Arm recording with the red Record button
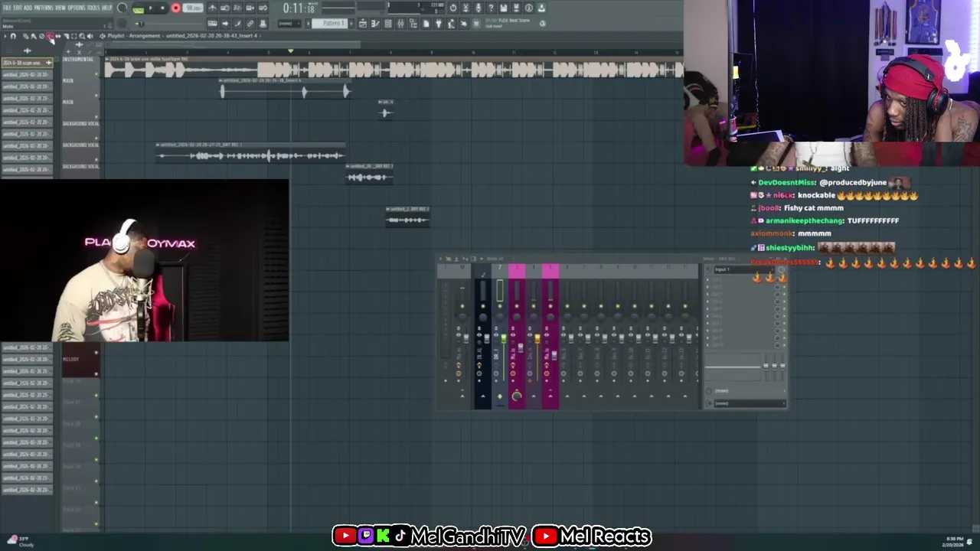The image size is (980, 551). point(176,8)
